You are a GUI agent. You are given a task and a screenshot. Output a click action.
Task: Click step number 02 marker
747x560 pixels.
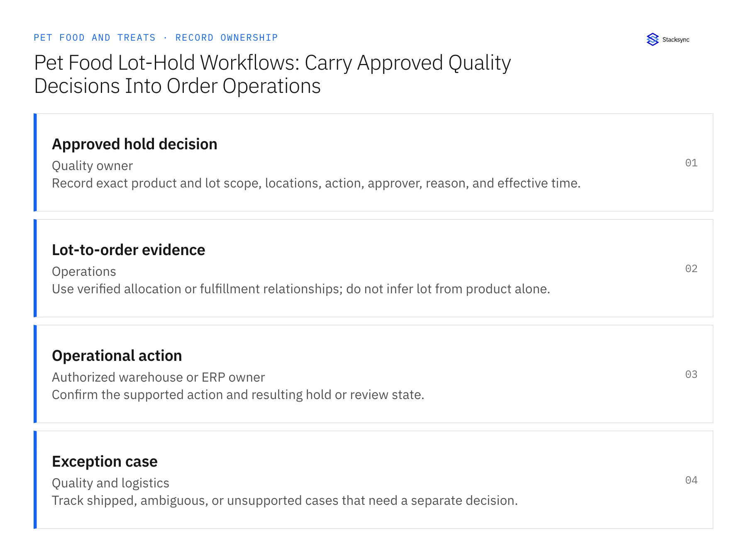[691, 268]
